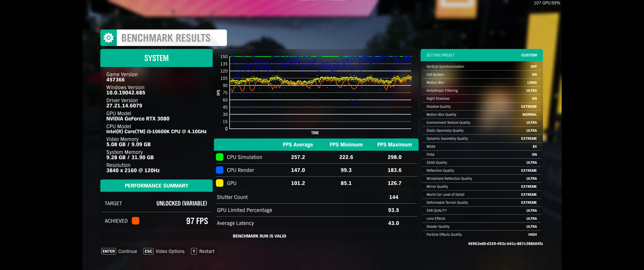
Task: Click the Full Screen ON setting row
Action: point(482,75)
